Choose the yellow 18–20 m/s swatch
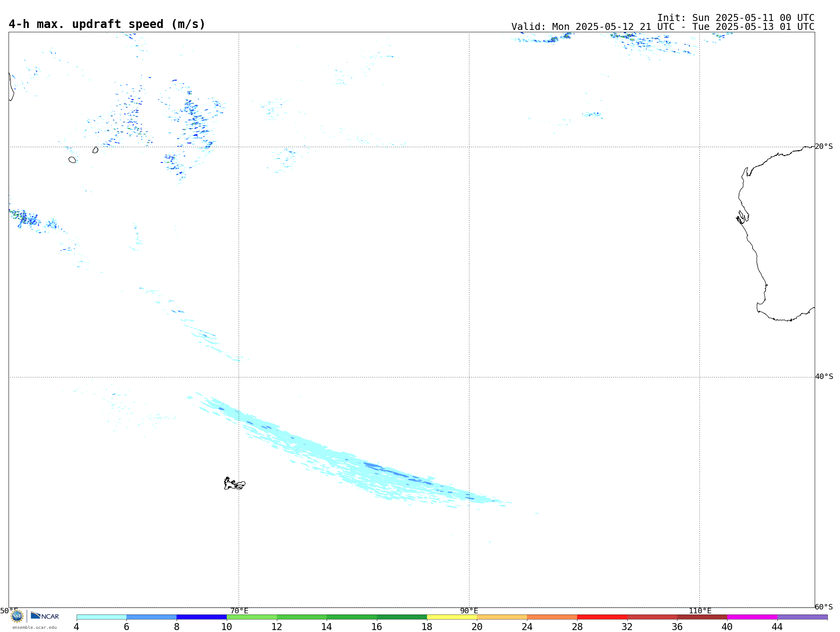Image resolution: width=840 pixels, height=632 pixels. [452, 617]
